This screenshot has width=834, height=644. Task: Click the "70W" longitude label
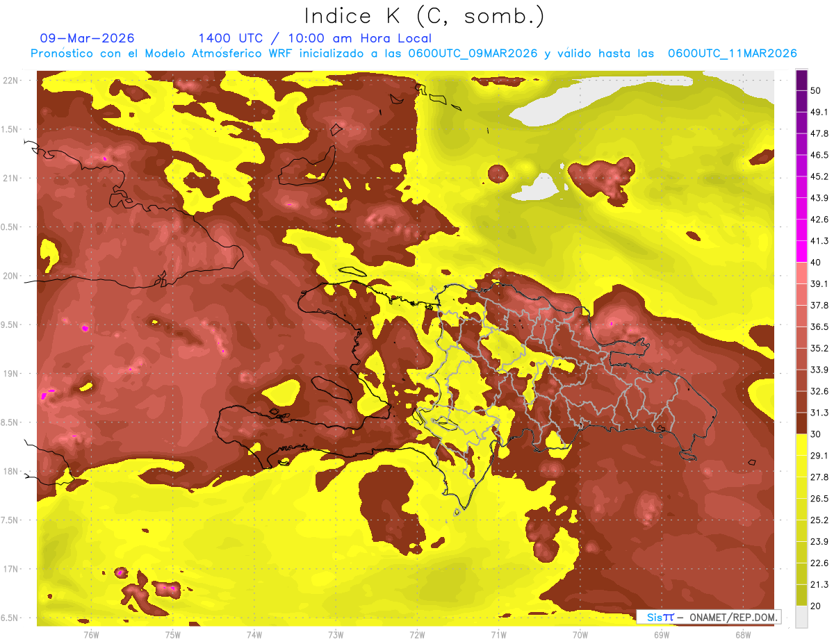(x=580, y=634)
